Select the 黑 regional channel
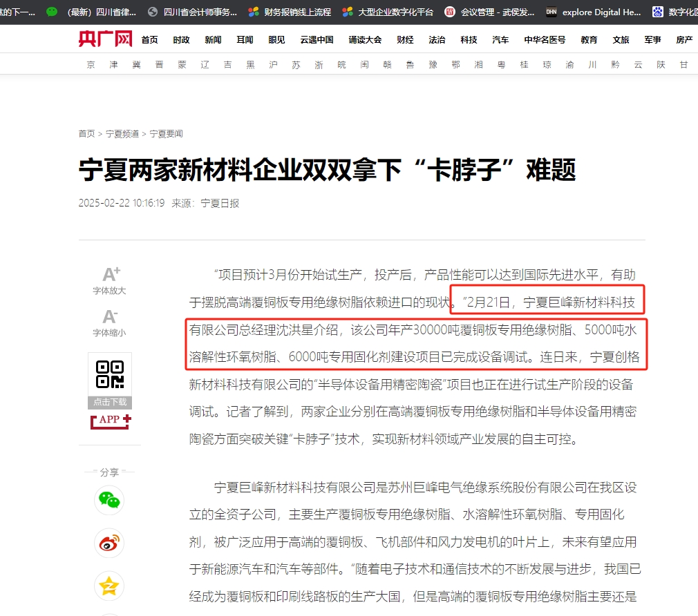This screenshot has height=616, width=698. coord(251,64)
